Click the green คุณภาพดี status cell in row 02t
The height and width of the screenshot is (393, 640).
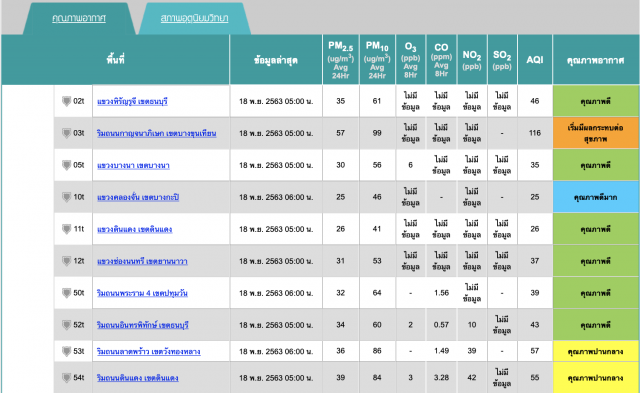(x=596, y=101)
